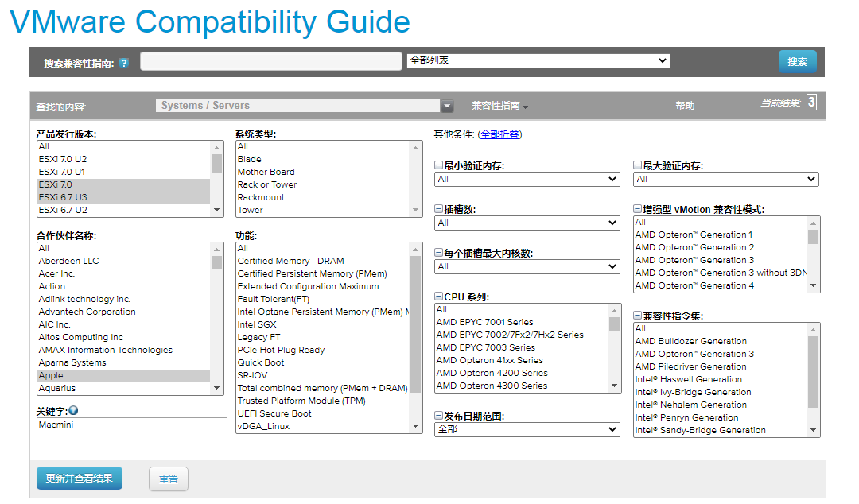Click the down arrow of the CPU 系列 list scrollbar

click(615, 386)
